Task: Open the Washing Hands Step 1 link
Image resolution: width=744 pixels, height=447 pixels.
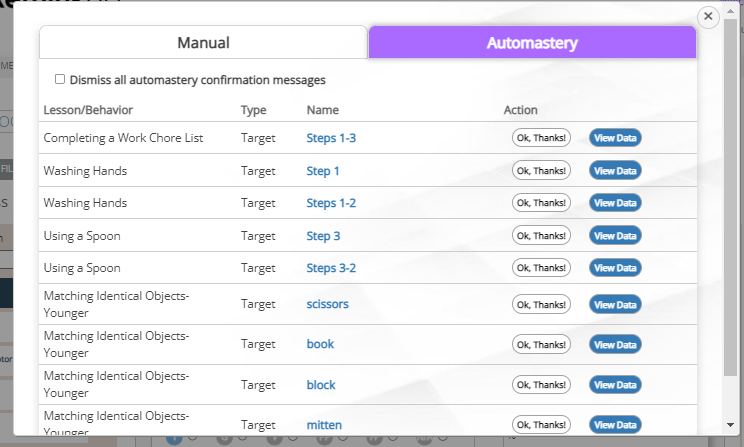Action: tap(323, 171)
